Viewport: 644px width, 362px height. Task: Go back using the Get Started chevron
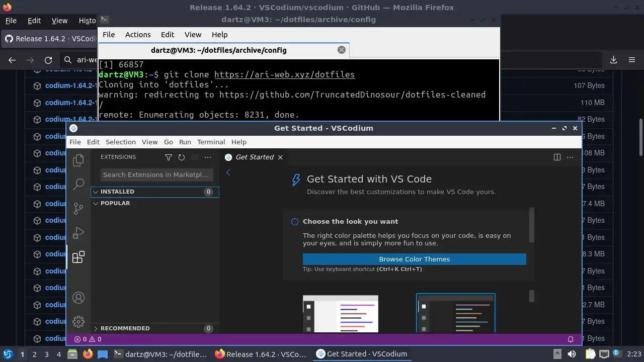[228, 172]
